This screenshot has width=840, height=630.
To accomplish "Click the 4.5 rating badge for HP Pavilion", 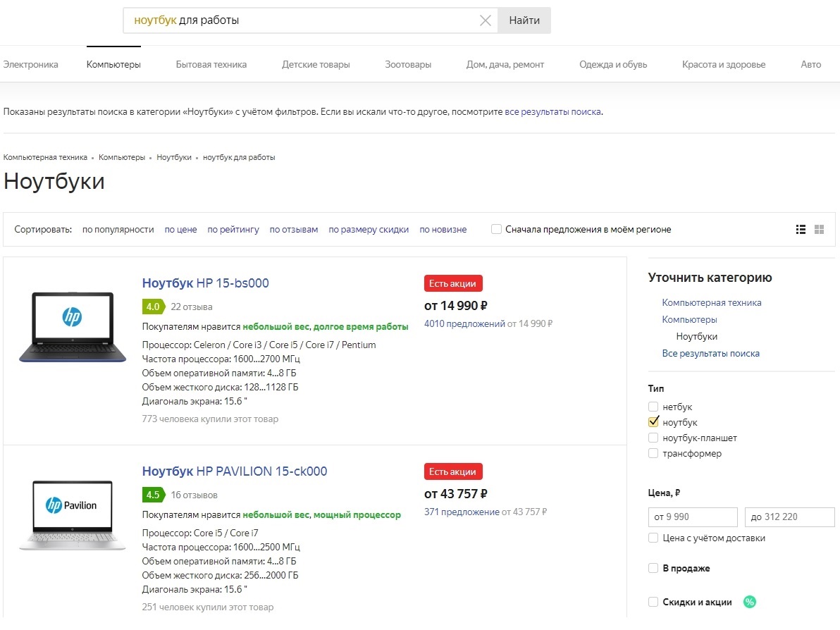I will point(153,495).
